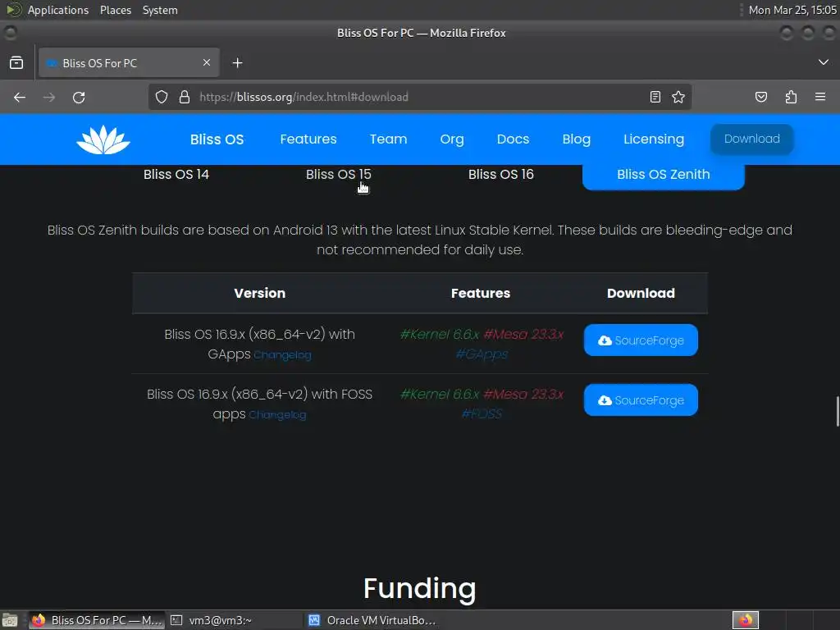The width and height of the screenshot is (840, 630).
Task: Switch to Oracle VM VirtualBox in taskbar
Action: (372, 620)
